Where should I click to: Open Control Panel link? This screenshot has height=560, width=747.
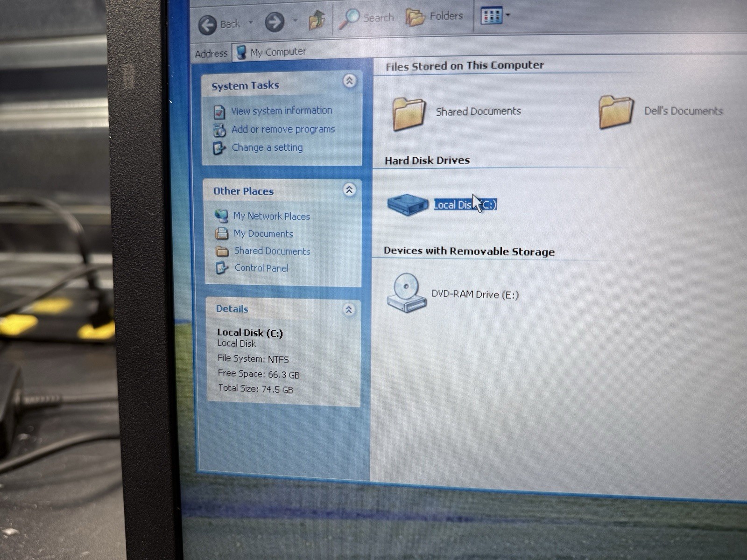pyautogui.click(x=261, y=268)
